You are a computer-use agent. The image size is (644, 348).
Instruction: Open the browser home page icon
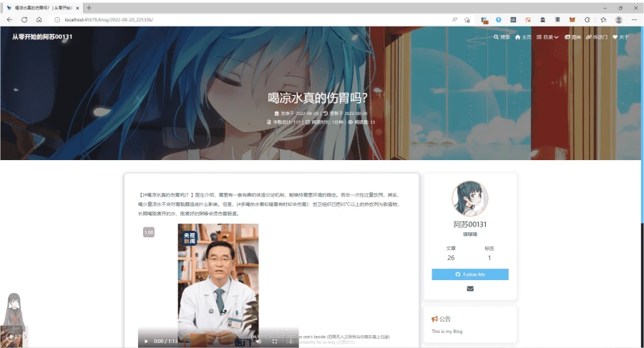pyautogui.click(x=39, y=20)
